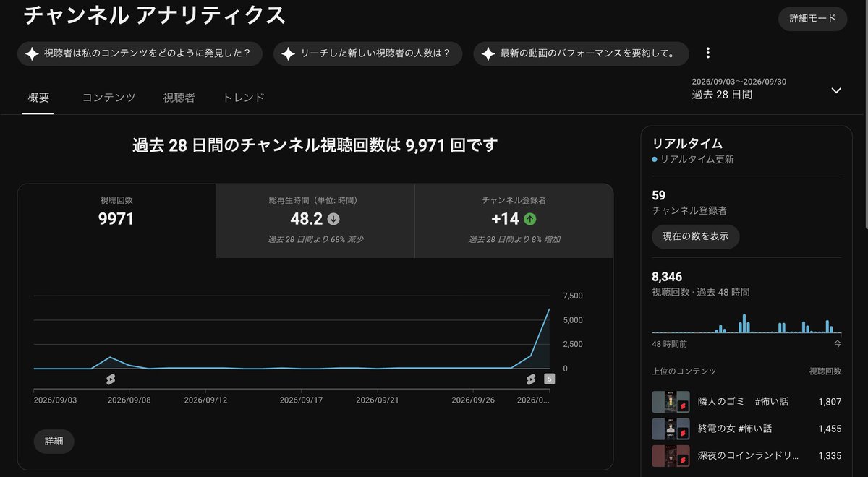Select the 視聴回数 9971 metric card
Screen dimensions: 868x477
pos(116,220)
